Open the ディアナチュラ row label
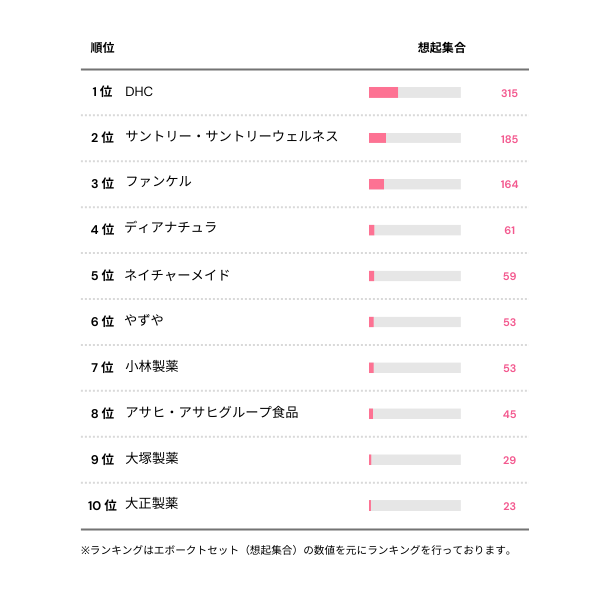Screen dimensions: 600x600 (171, 229)
